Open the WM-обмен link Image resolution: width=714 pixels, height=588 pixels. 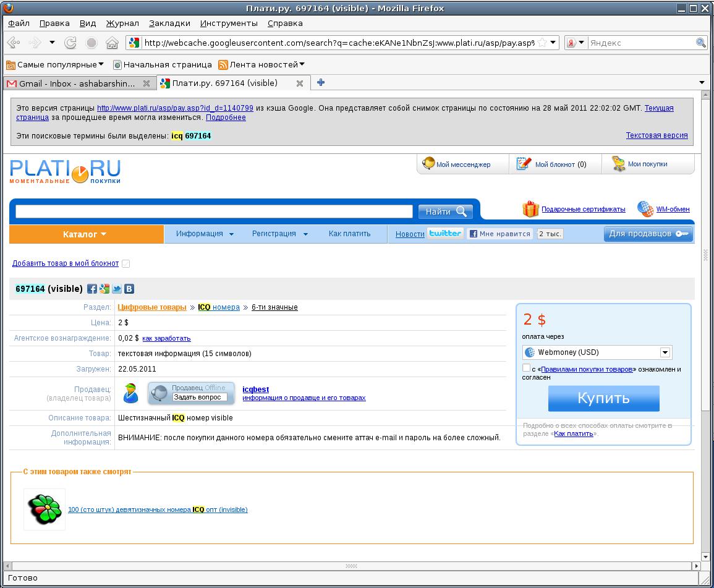click(x=673, y=209)
